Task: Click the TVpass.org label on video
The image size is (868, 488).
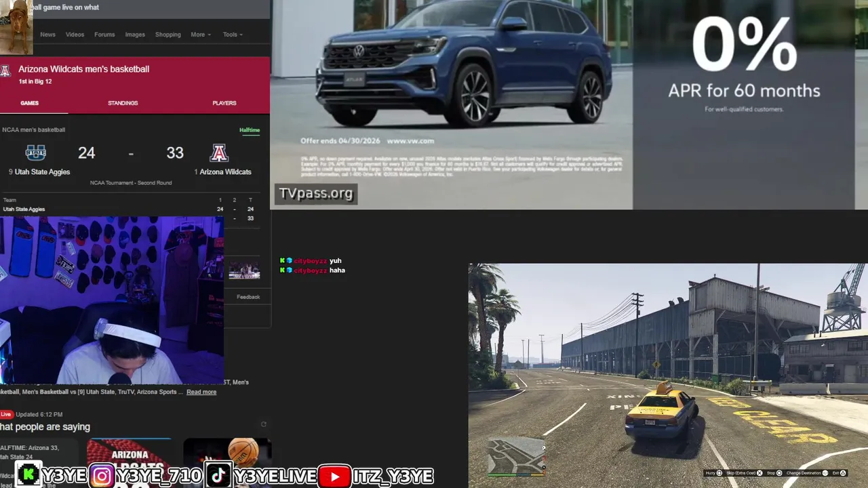Action: click(x=316, y=193)
